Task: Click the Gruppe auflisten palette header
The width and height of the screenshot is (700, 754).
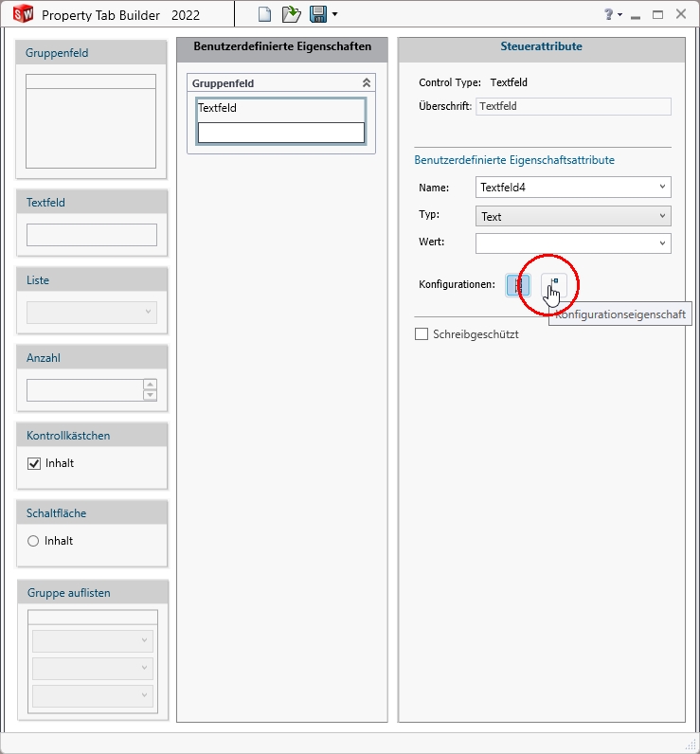Action: [93, 592]
